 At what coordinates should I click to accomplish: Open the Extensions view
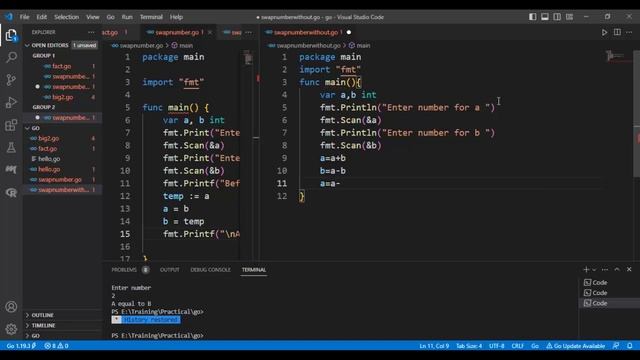tap(11, 125)
